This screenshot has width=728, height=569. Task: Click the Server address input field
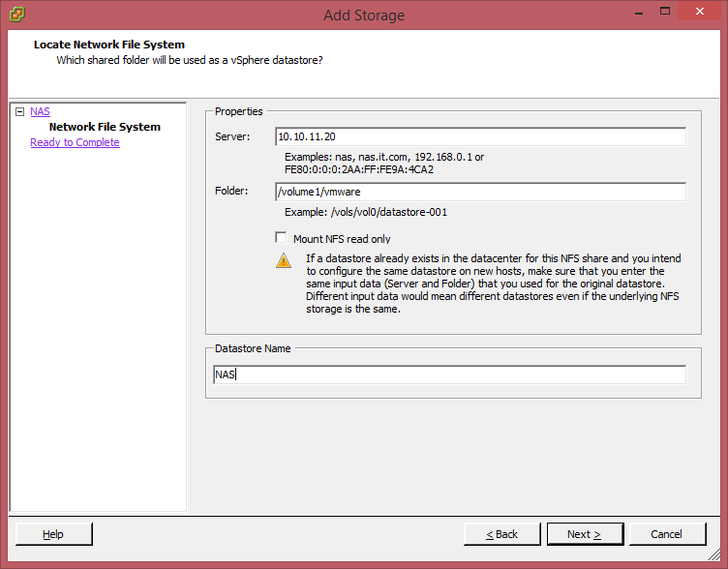(x=480, y=136)
